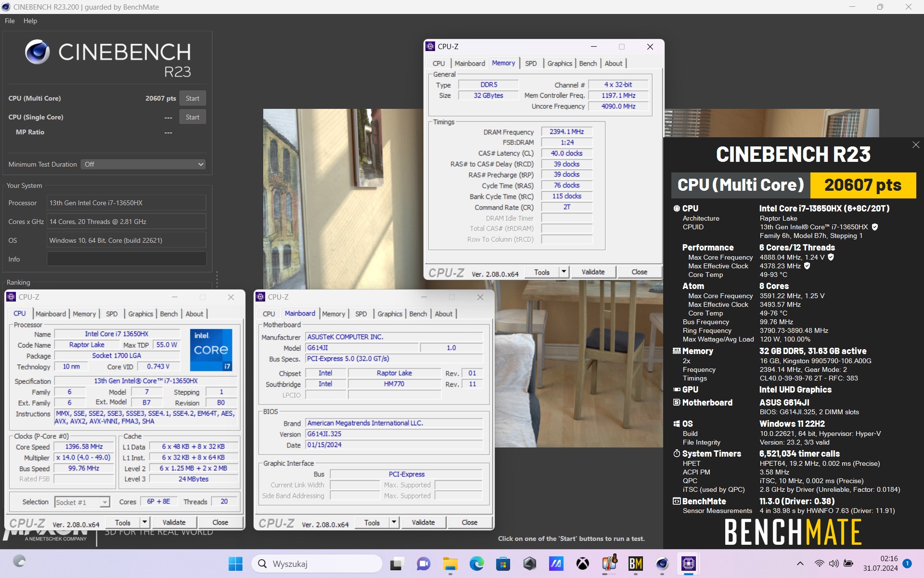The height and width of the screenshot is (578, 924).
Task: Start the CPU Multi Core test
Action: coord(192,98)
